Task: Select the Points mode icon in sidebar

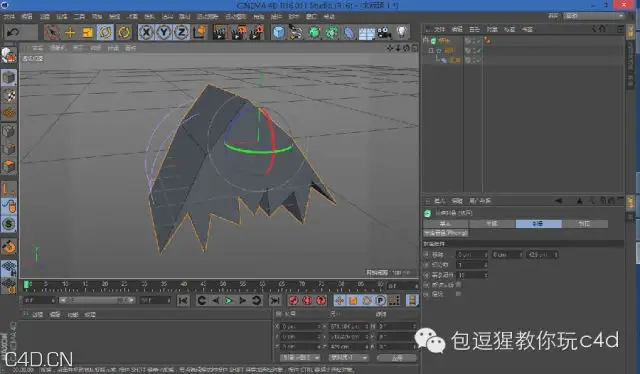Action: pyautogui.click(x=9, y=131)
